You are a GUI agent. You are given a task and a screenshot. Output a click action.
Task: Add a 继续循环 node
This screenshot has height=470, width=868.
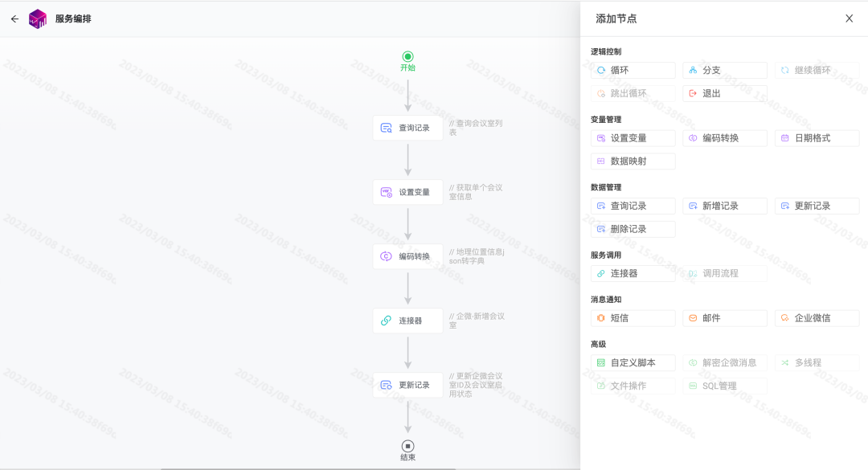[x=817, y=71]
